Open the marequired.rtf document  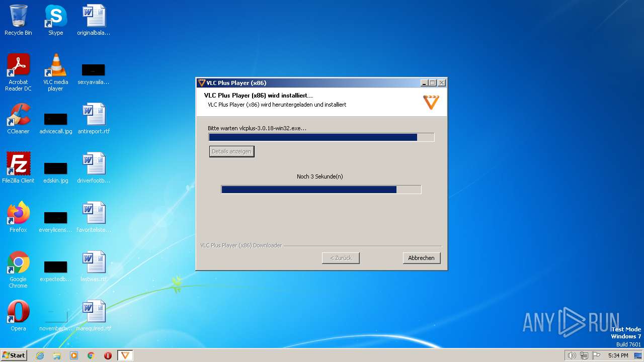[x=94, y=316]
